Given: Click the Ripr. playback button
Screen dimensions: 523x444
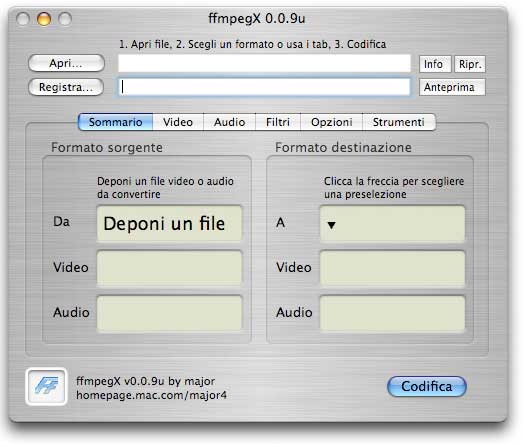Looking at the screenshot, I should pyautogui.click(x=470, y=64).
